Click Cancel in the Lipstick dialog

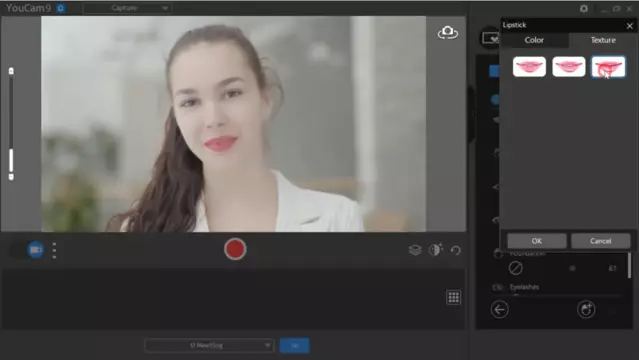tap(601, 241)
